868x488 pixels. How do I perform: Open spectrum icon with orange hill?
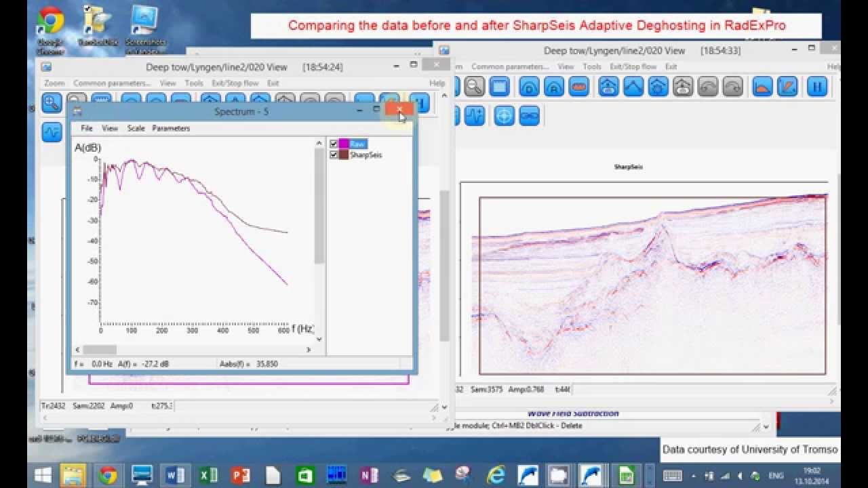[763, 87]
